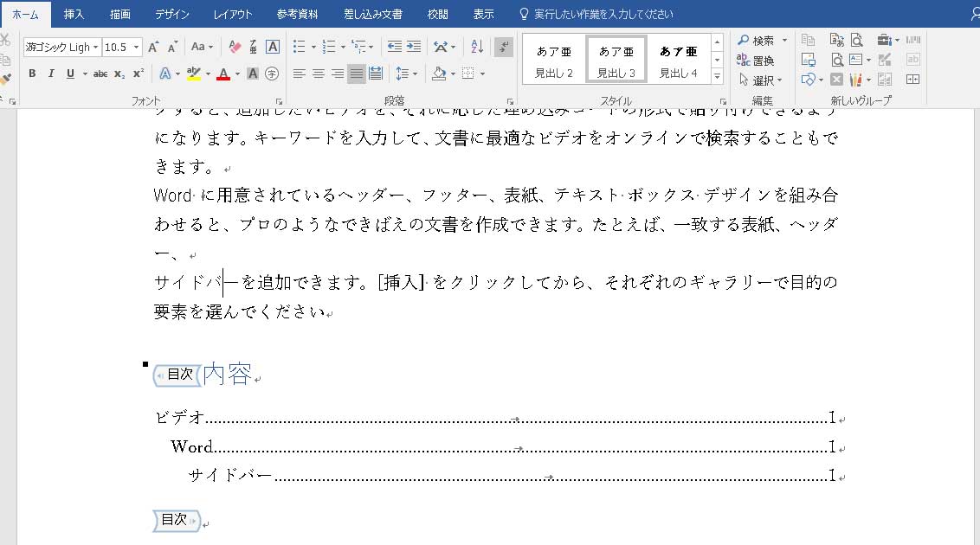This screenshot has width=980, height=545.
Task: Toggle Bold formatting
Action: tap(32, 74)
